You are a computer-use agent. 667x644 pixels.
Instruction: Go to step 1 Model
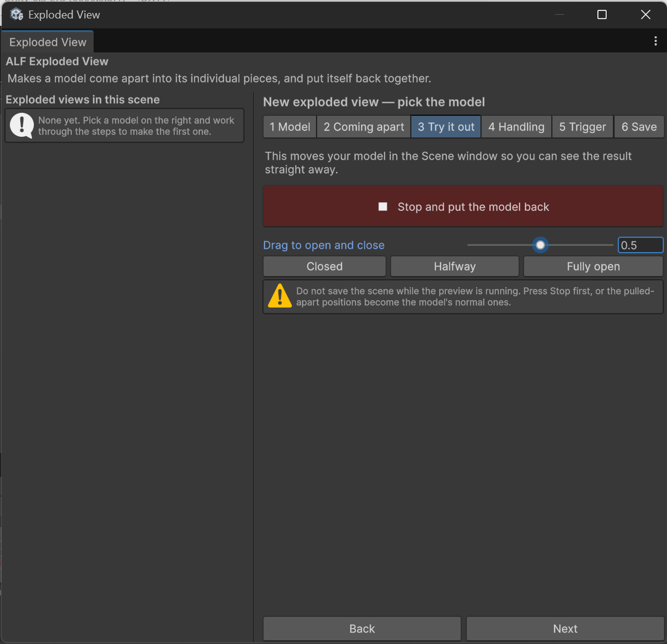(x=289, y=127)
